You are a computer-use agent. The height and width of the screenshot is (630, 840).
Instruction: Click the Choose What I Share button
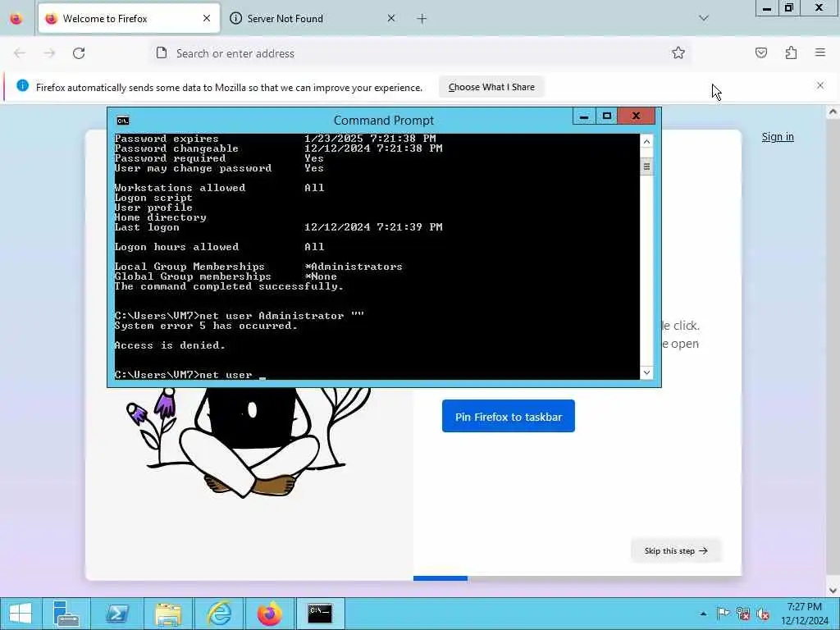pos(491,87)
